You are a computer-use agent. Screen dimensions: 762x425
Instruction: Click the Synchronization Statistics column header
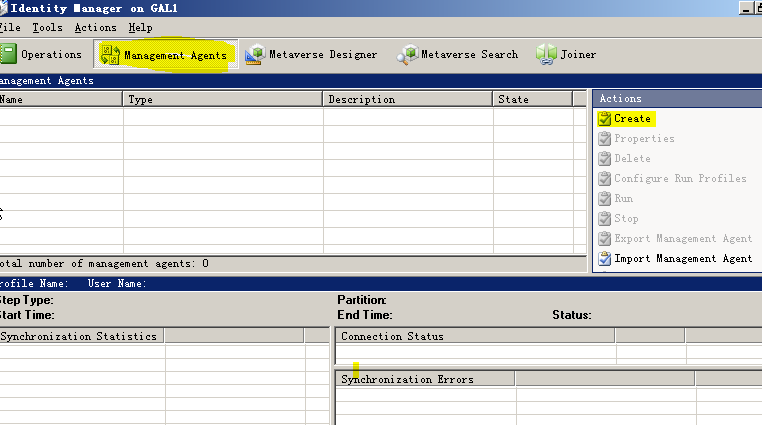click(82, 336)
